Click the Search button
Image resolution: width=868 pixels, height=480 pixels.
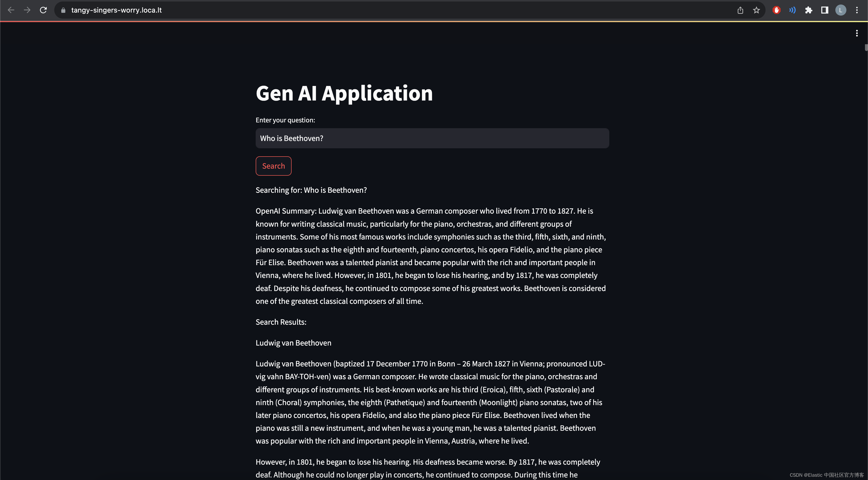274,166
